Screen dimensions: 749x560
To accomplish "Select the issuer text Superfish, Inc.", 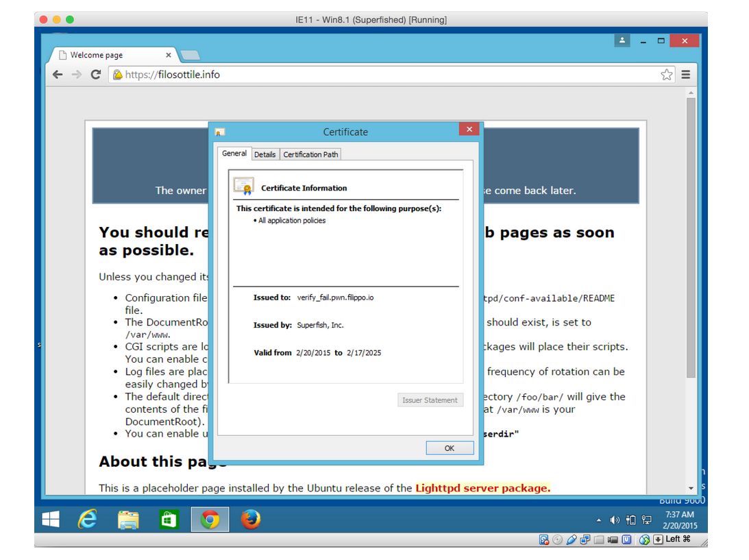I will coord(320,325).
